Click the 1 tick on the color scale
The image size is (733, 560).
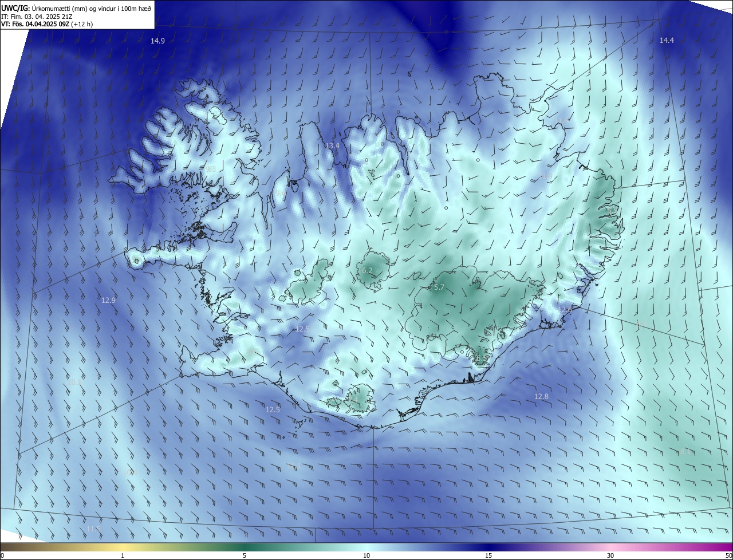pyautogui.click(x=123, y=555)
